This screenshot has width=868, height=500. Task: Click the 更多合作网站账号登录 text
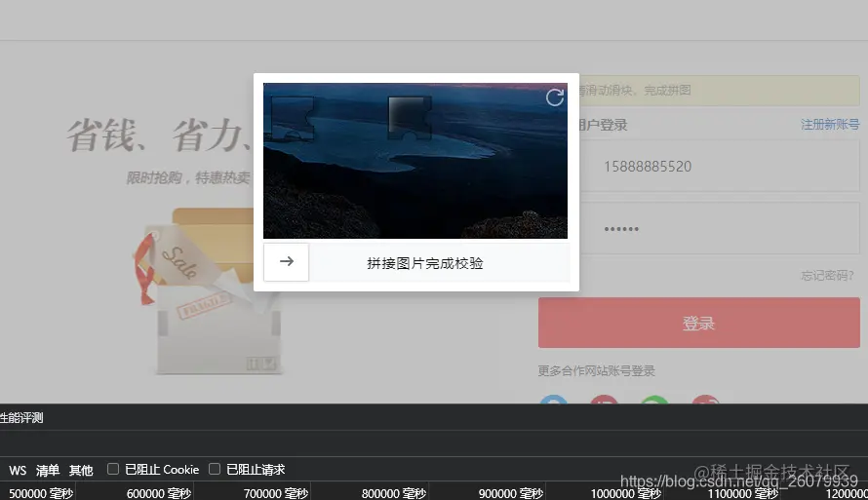click(596, 370)
